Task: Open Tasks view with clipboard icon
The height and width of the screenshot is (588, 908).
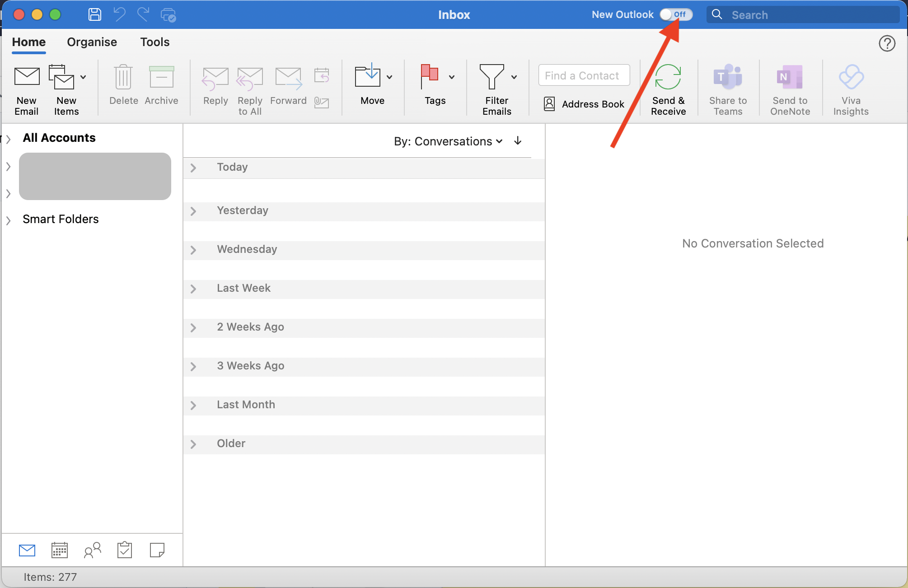Action: 125,550
